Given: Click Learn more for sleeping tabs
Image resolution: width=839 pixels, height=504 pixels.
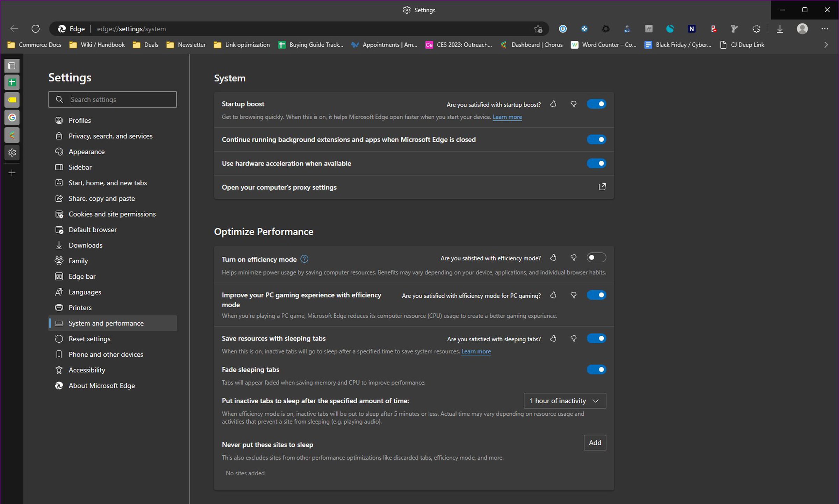Looking at the screenshot, I should pos(476,351).
